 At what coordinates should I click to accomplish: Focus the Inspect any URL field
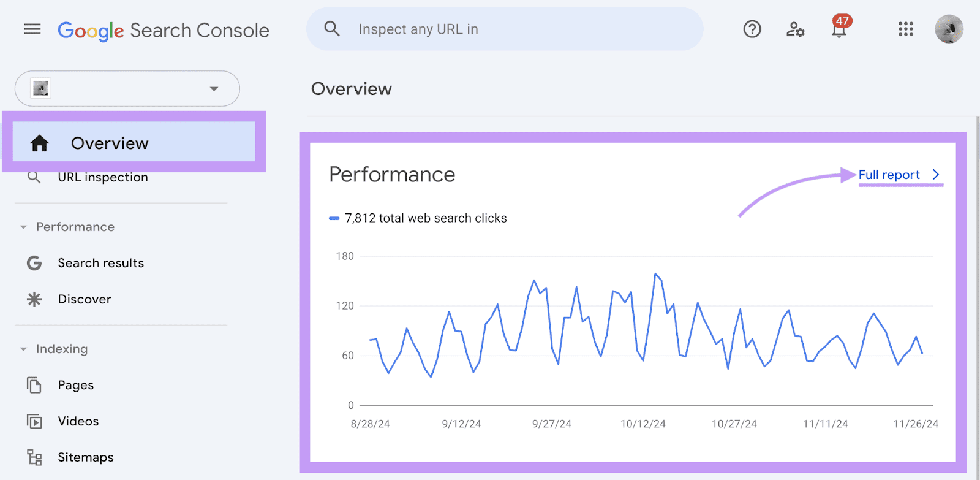(505, 29)
